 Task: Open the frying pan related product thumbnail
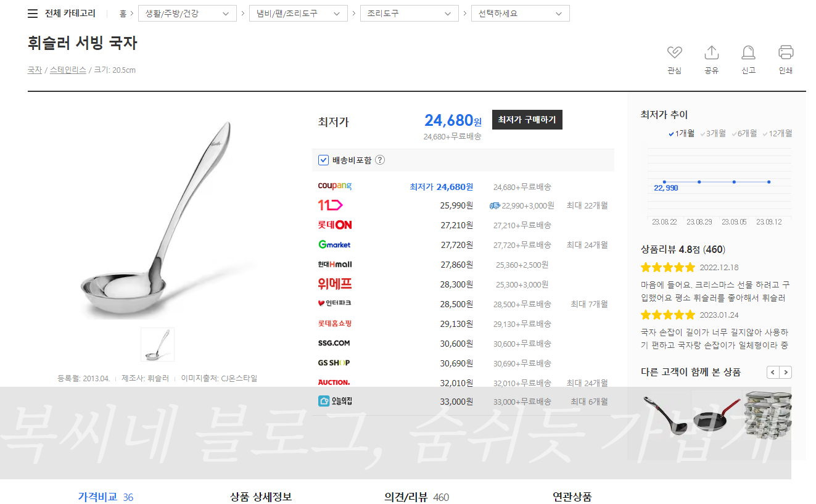click(x=716, y=416)
